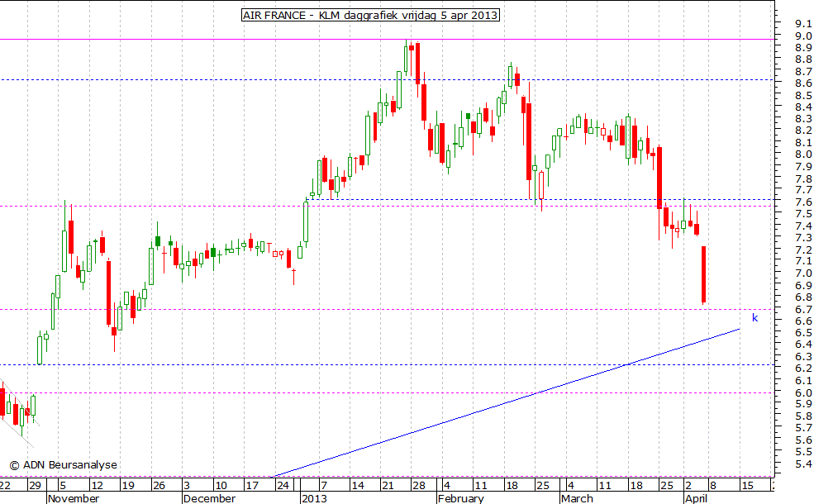Click the 5.4 price axis value
The width and height of the screenshot is (814, 504).
coord(802,464)
